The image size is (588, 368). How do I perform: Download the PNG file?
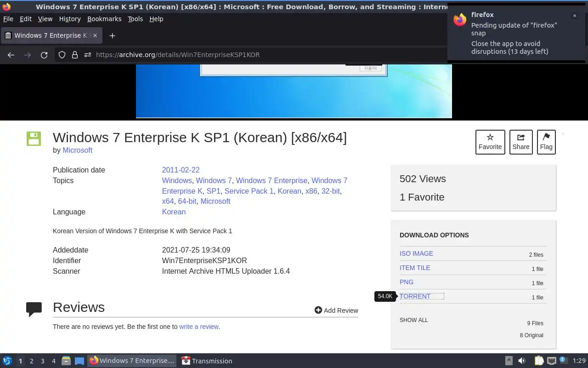407,282
